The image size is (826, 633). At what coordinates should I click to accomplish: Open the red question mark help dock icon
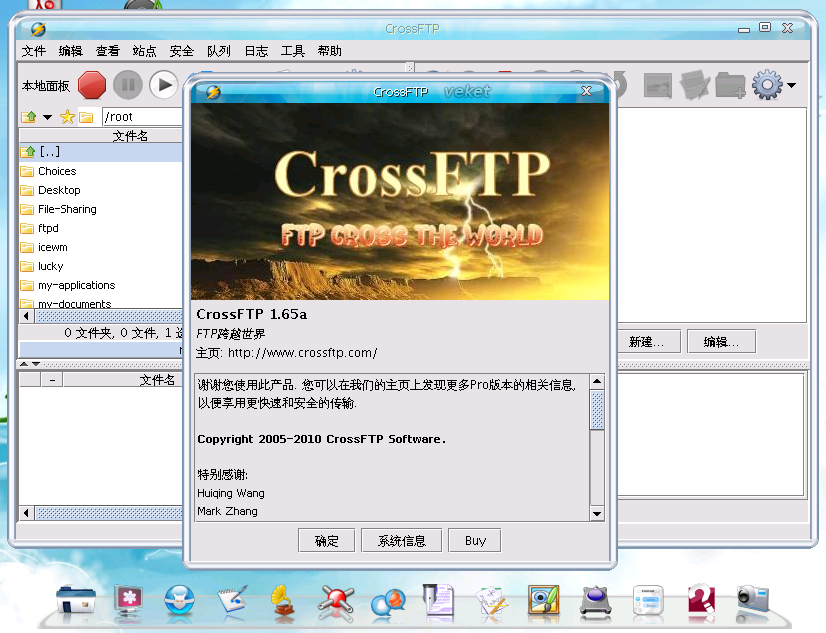pyautogui.click(x=701, y=599)
